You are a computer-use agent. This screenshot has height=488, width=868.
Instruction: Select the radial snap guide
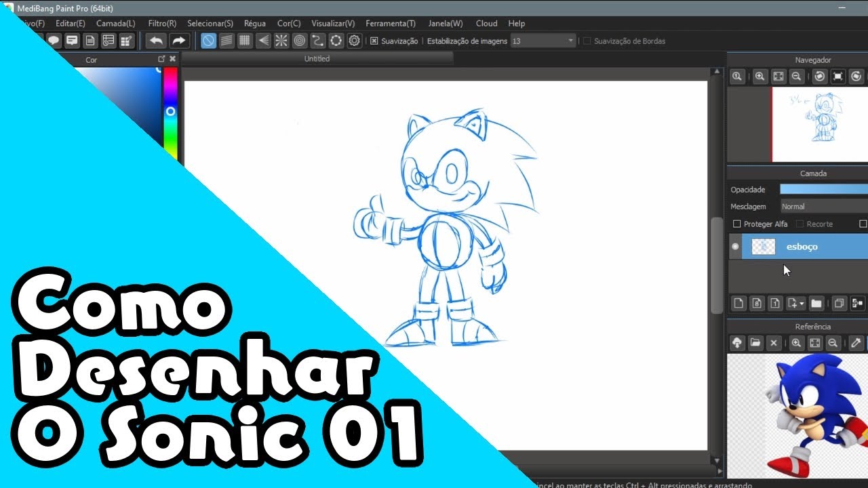coord(281,41)
